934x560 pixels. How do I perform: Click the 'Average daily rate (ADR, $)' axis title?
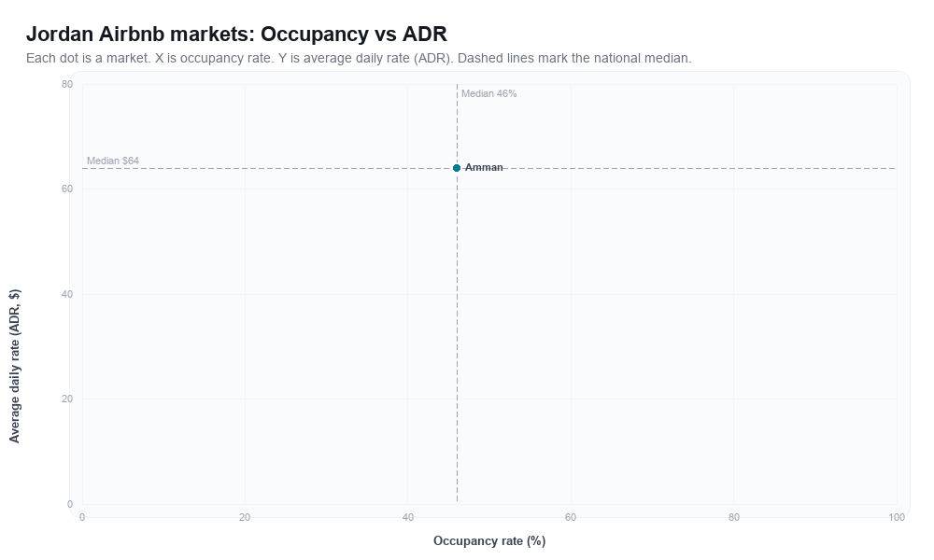(x=14, y=366)
